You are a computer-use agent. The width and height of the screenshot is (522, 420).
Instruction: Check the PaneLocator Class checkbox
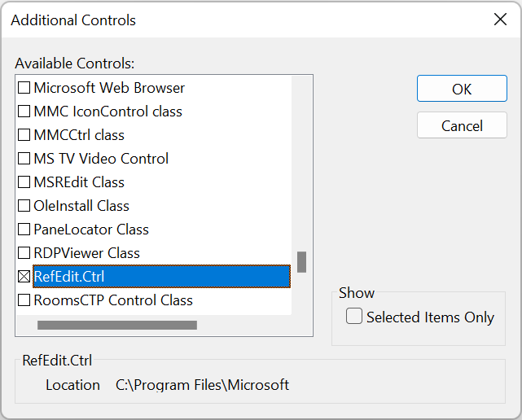tap(24, 230)
